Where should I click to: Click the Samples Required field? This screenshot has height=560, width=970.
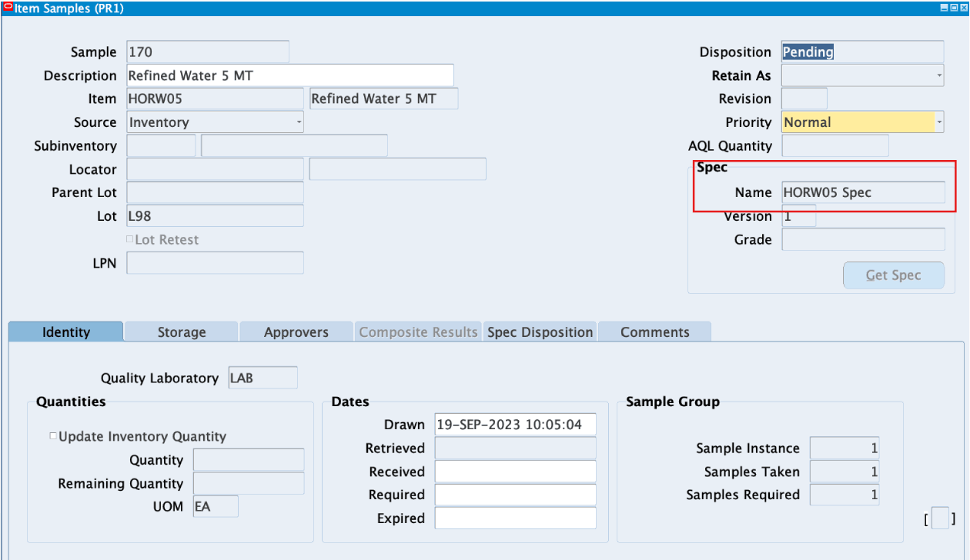click(x=845, y=495)
